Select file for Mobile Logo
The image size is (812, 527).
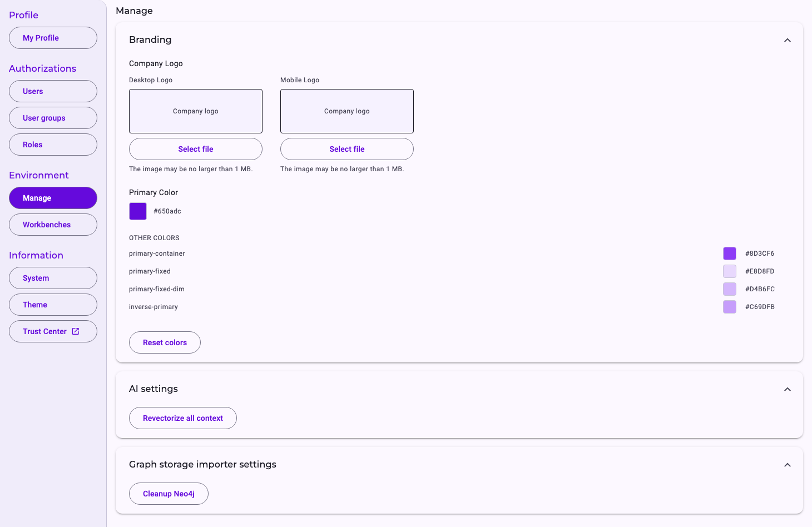[347, 149]
